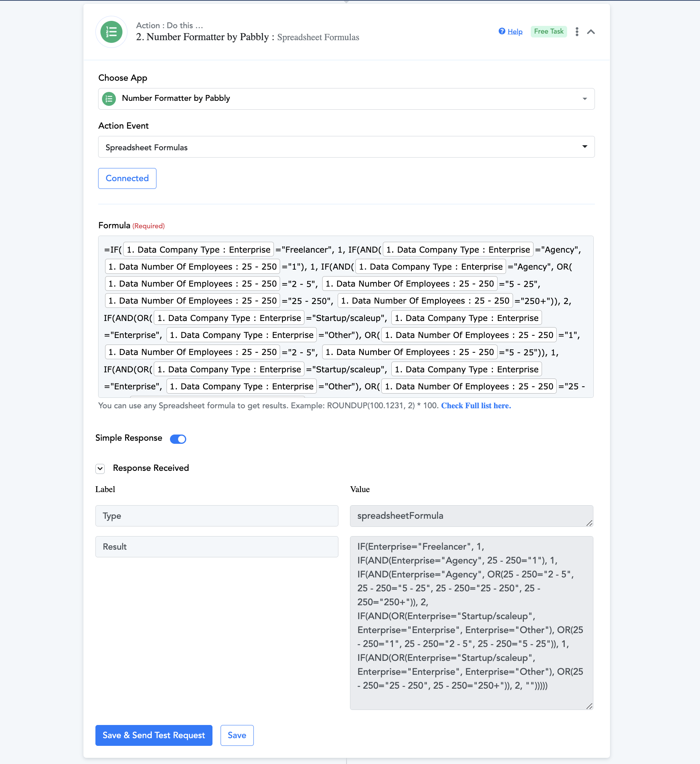The height and width of the screenshot is (764, 700).
Task: Open the Check Full list here link
Action: [476, 406]
